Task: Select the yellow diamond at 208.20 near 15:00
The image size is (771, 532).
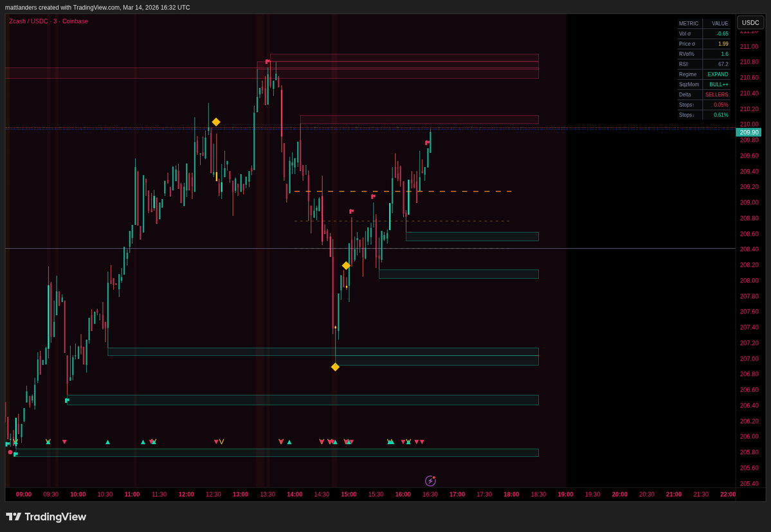Action: pyautogui.click(x=346, y=266)
